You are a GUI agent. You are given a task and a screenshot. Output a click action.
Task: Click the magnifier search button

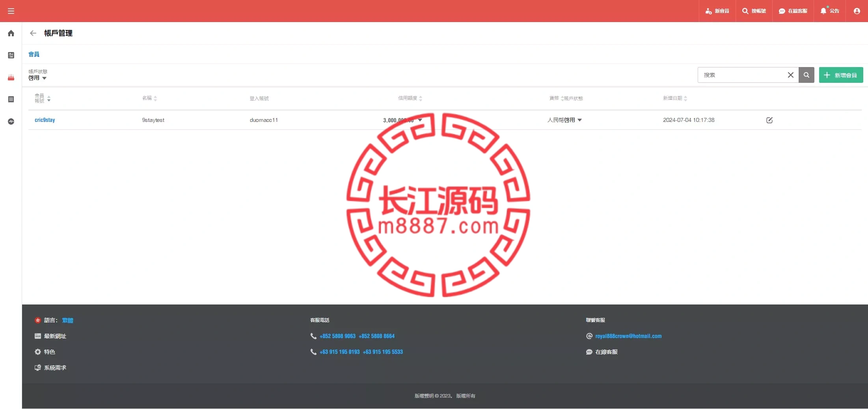coord(807,75)
